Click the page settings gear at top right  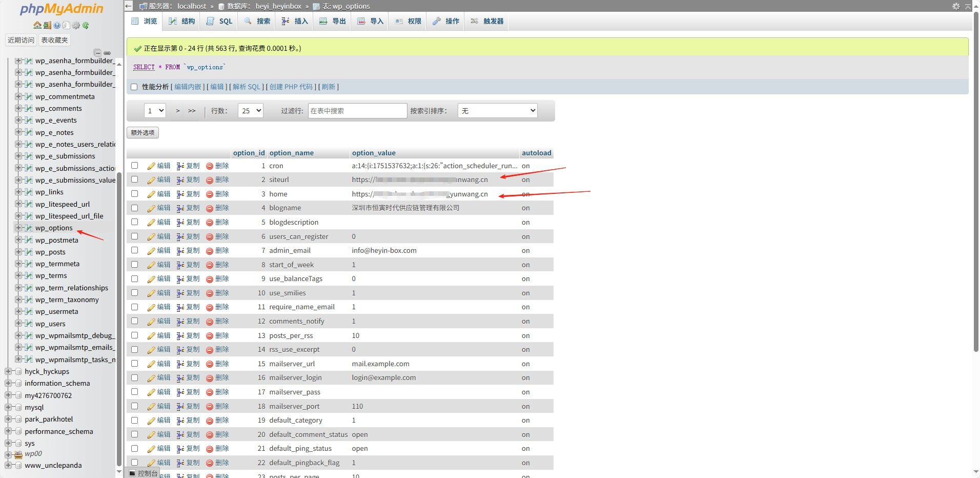[956, 6]
